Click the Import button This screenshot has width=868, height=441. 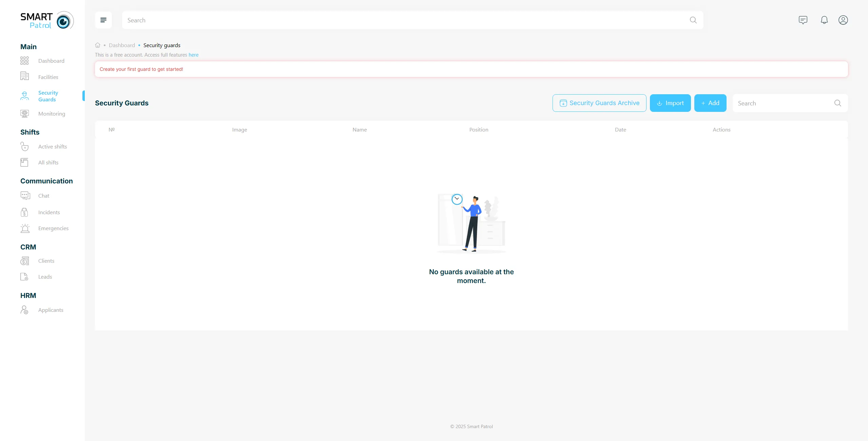[x=670, y=103]
